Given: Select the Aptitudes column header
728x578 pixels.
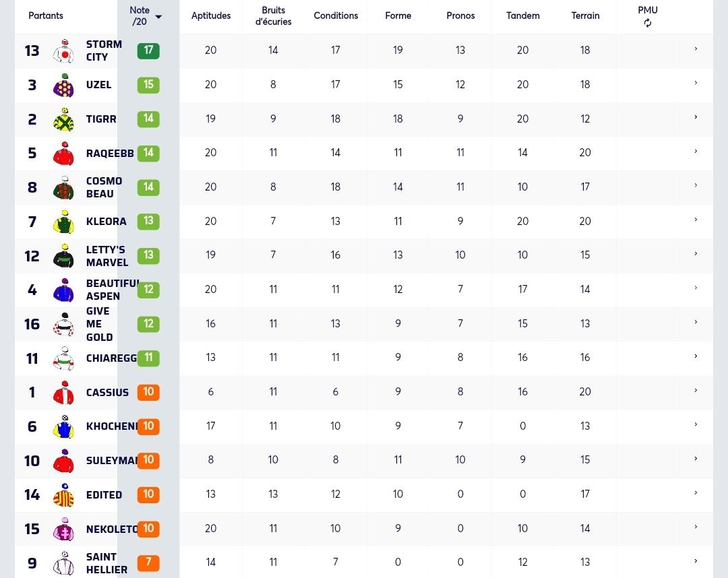Looking at the screenshot, I should pos(211,15).
